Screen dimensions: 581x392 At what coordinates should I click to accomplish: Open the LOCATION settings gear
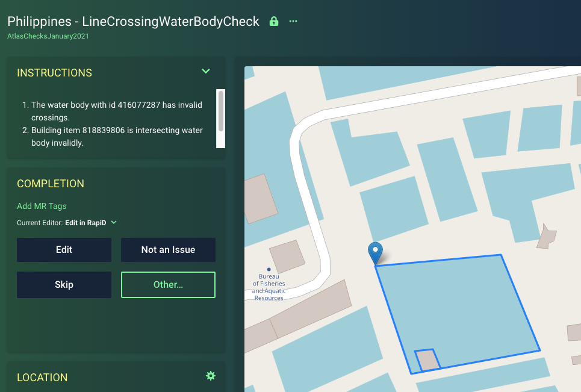[211, 375]
